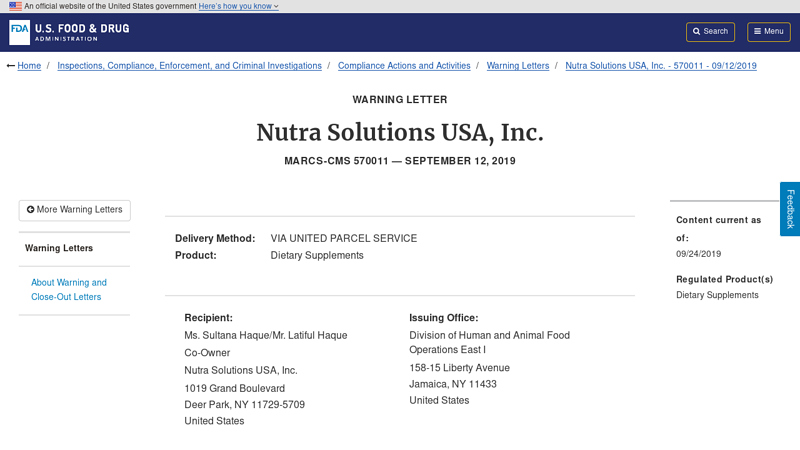This screenshot has height=450, width=800.
Task: Open Warning Letters breadcrumb link
Action: tap(518, 66)
